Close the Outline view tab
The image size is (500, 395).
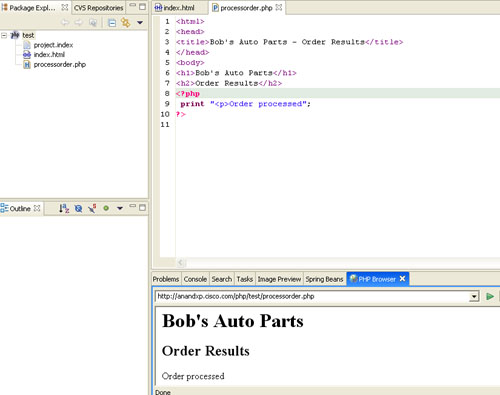(x=37, y=208)
